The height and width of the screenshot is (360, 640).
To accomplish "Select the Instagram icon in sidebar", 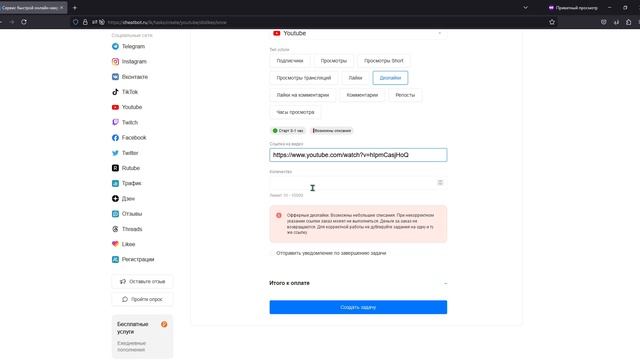I will (x=116, y=62).
